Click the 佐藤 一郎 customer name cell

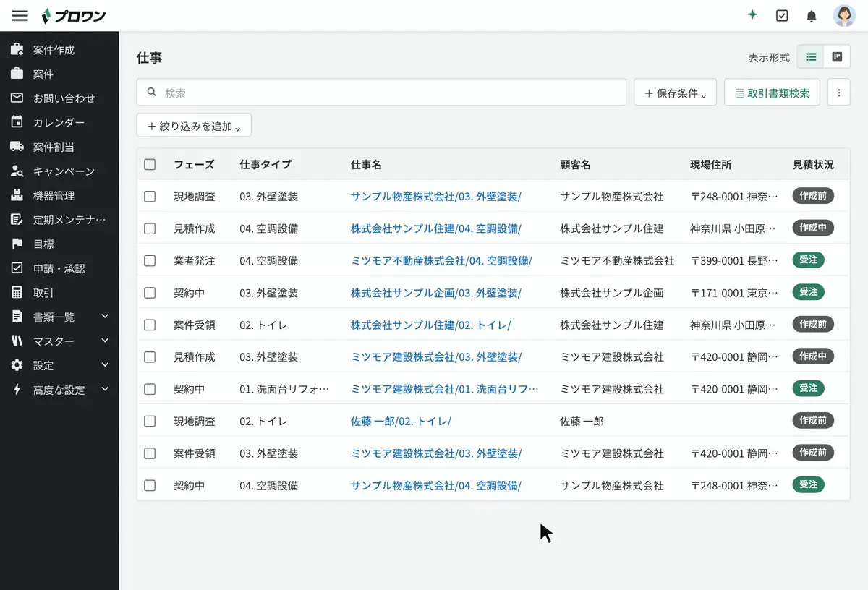582,421
